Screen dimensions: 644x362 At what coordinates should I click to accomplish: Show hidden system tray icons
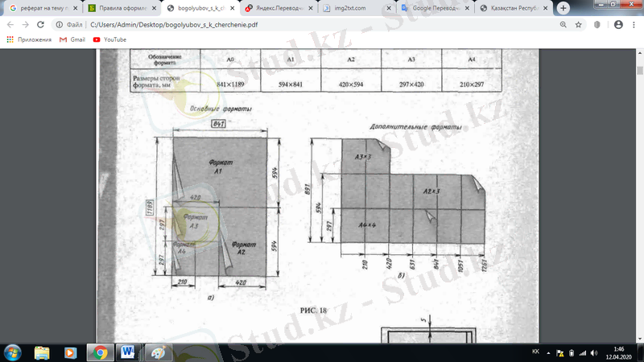548,352
